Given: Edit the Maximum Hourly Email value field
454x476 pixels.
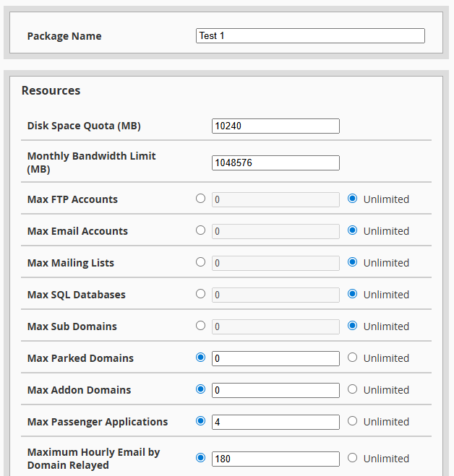Looking at the screenshot, I should coord(275,459).
